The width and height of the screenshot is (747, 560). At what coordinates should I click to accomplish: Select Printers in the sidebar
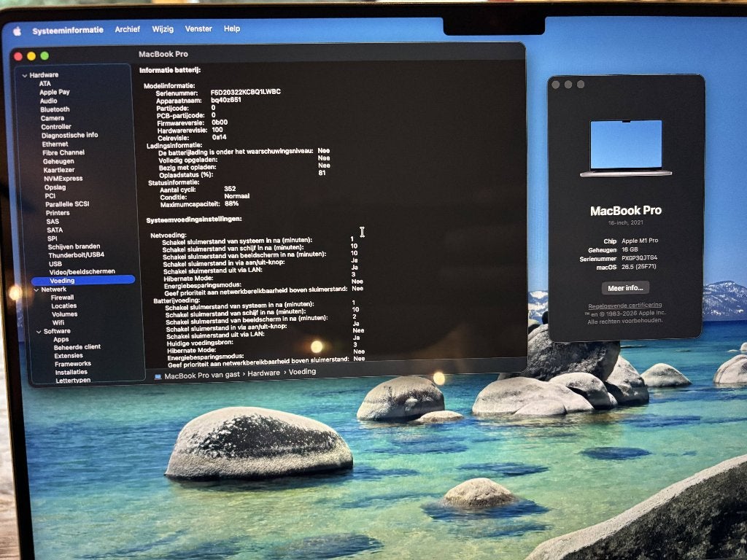[x=58, y=213]
